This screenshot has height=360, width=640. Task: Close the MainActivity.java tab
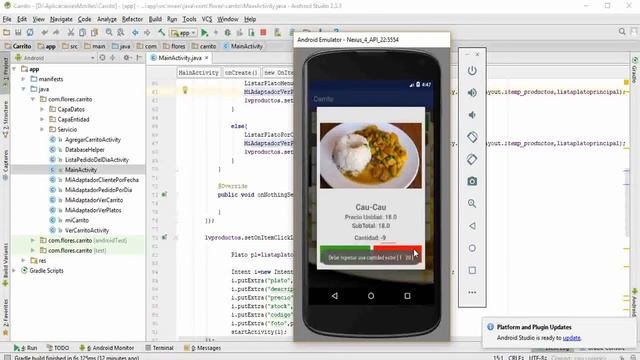tap(207, 58)
